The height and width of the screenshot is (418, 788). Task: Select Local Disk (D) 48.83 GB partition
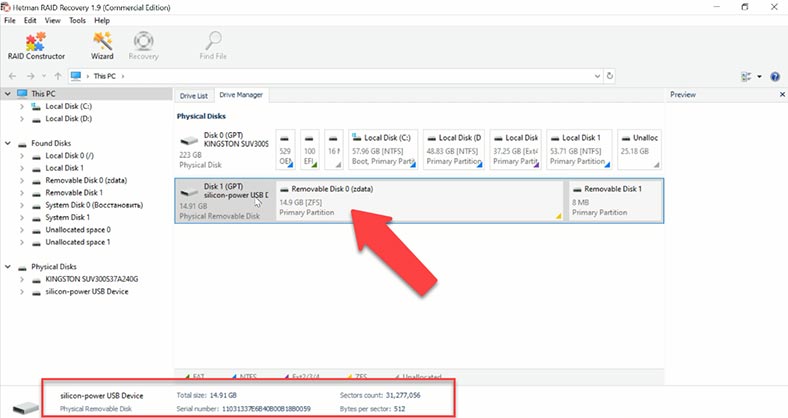click(x=454, y=150)
